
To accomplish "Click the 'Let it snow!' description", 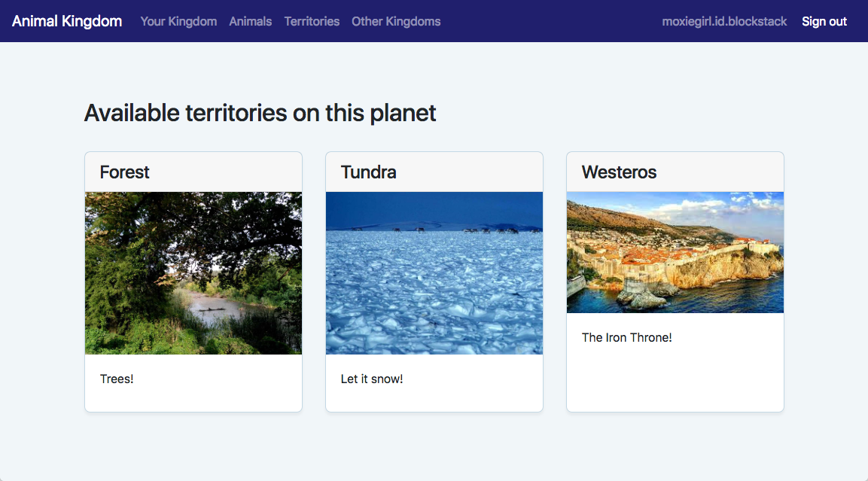I will point(372,379).
